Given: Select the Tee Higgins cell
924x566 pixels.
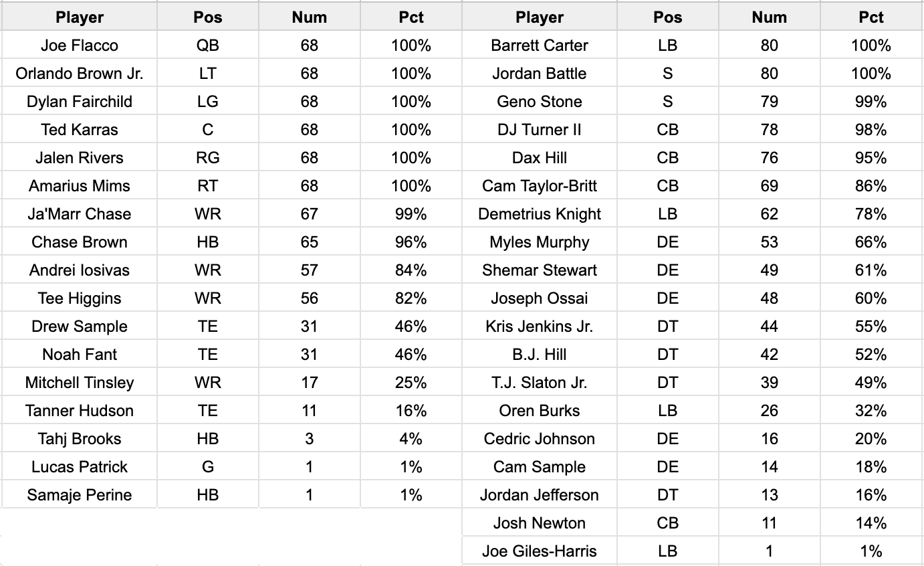Looking at the screenshot, I should coord(79,298).
